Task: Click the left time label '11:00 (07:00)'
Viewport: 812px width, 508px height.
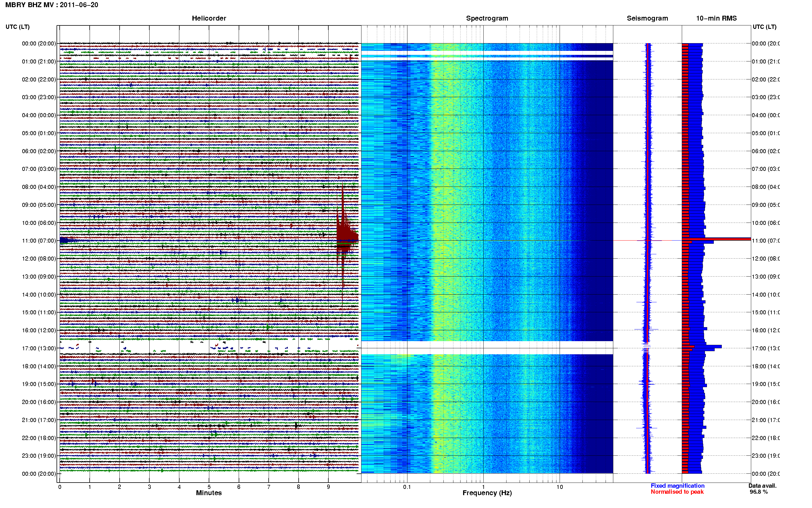Action: pyautogui.click(x=39, y=241)
